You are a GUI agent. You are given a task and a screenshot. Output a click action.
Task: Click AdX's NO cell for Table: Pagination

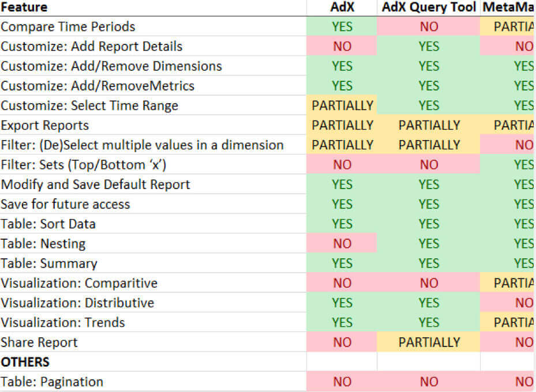[342, 382]
